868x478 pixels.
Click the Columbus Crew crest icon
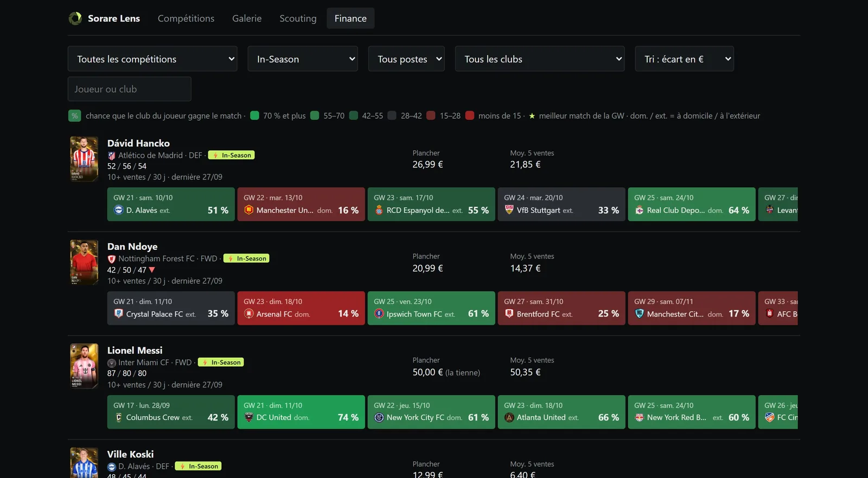pyautogui.click(x=119, y=417)
